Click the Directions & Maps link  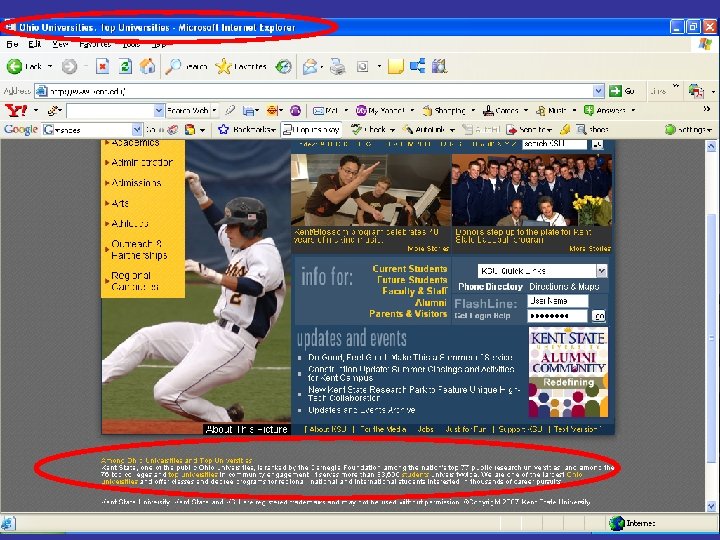point(564,287)
